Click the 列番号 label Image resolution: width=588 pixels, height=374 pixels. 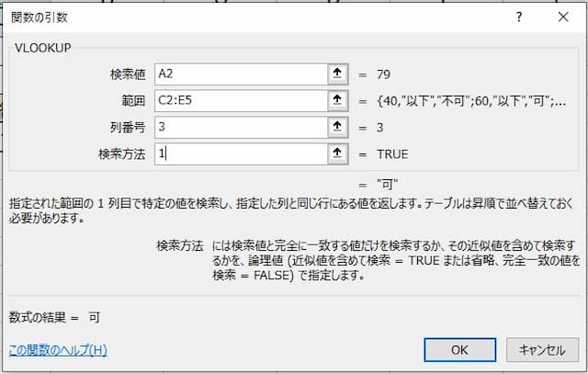(x=128, y=128)
